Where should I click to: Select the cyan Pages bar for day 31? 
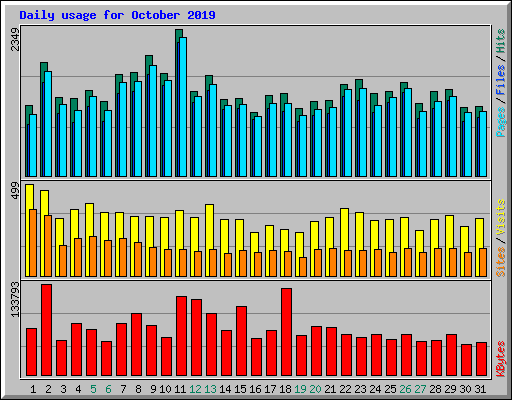[x=483, y=144]
